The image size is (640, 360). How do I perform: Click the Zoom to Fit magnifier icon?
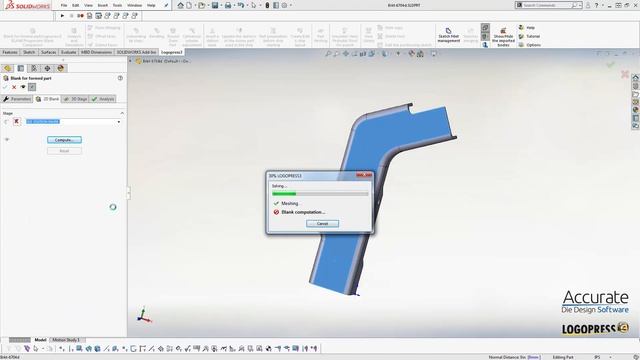click(x=328, y=53)
